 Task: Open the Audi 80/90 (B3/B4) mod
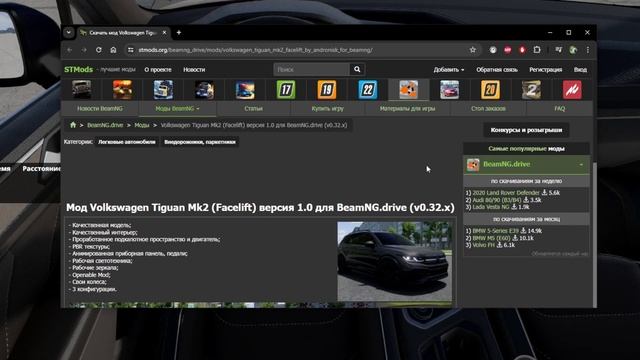coord(497,200)
